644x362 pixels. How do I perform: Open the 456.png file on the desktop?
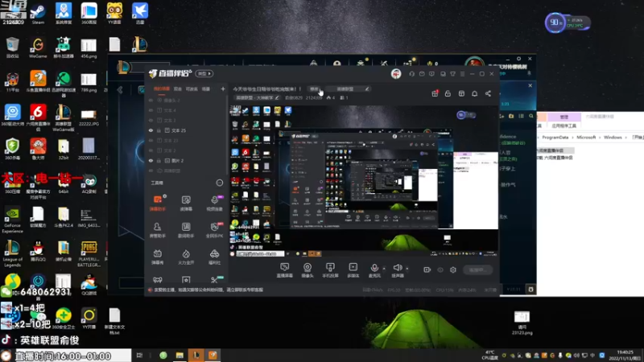(89, 47)
